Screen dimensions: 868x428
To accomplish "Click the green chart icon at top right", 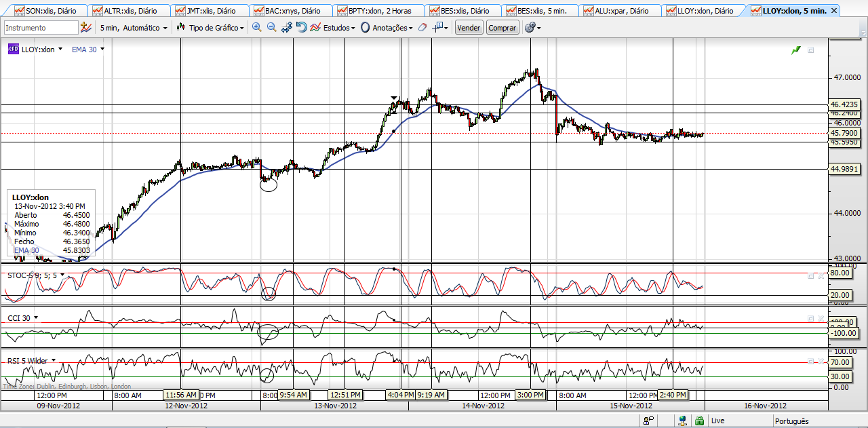I will [x=796, y=50].
